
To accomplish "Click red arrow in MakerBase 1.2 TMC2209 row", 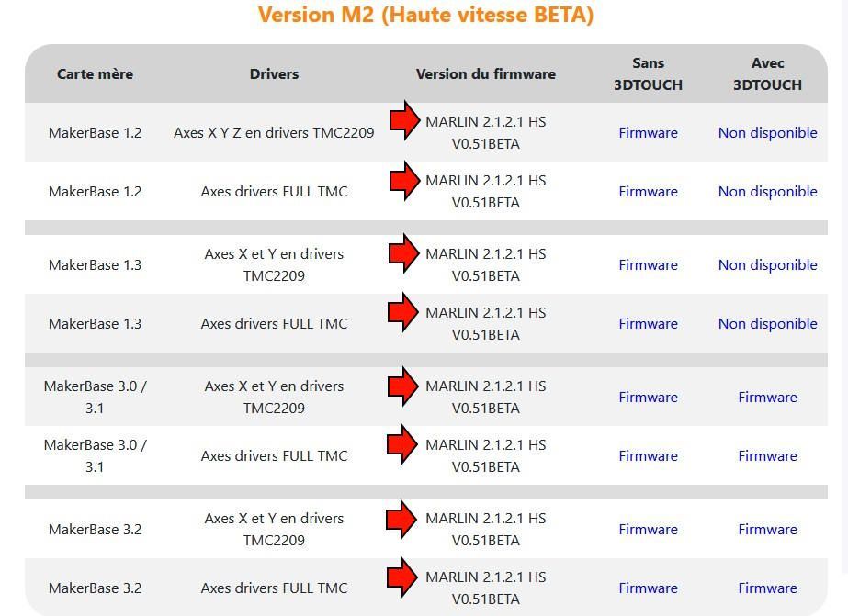I will (404, 121).
